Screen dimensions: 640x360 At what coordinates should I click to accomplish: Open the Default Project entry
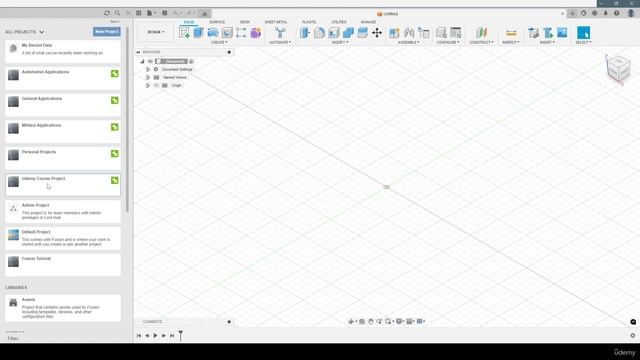(63, 238)
